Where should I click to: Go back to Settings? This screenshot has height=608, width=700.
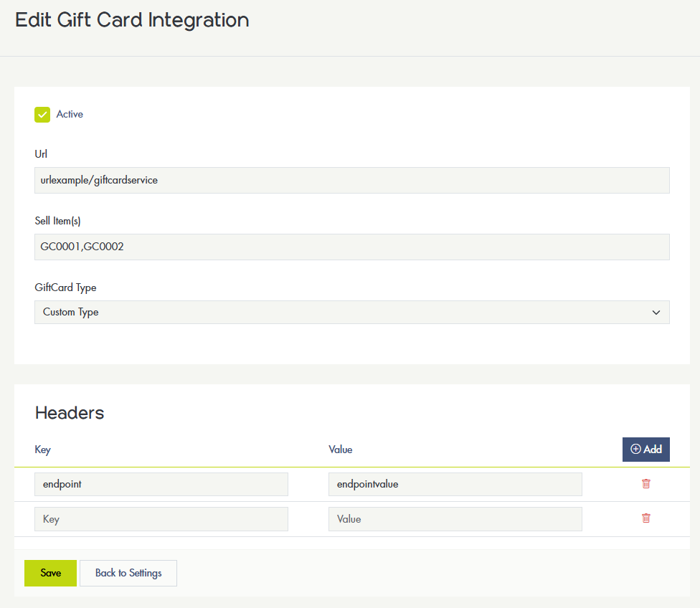(x=128, y=574)
